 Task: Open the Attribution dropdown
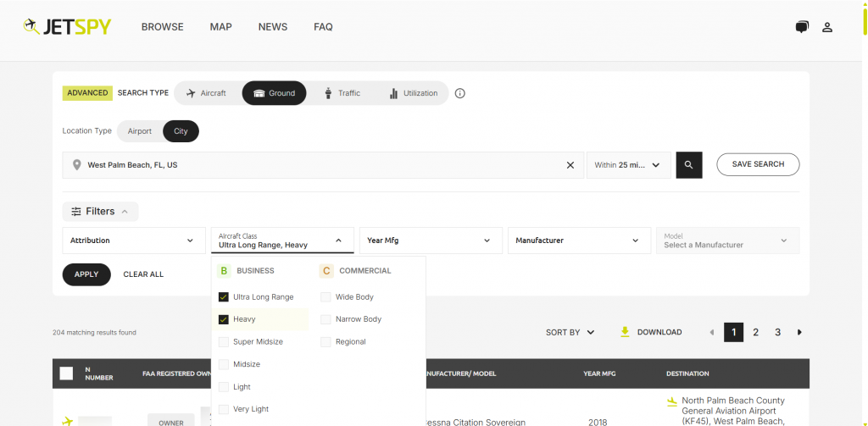[x=134, y=241]
